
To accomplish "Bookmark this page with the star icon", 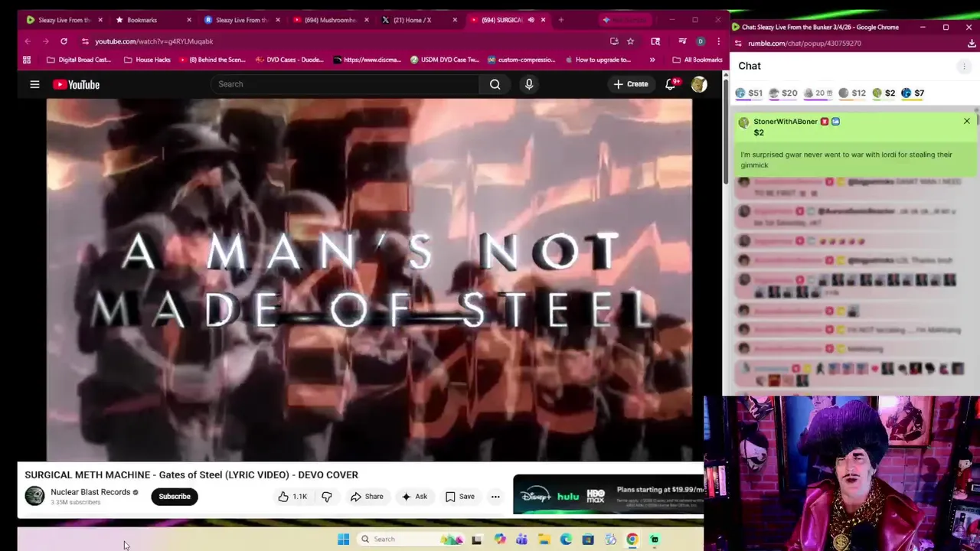I will tap(630, 41).
